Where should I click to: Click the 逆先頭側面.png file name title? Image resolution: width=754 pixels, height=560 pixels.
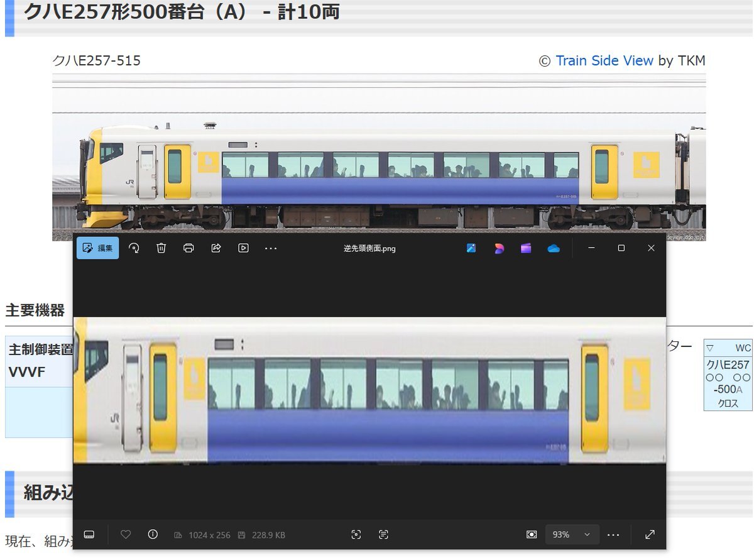369,248
